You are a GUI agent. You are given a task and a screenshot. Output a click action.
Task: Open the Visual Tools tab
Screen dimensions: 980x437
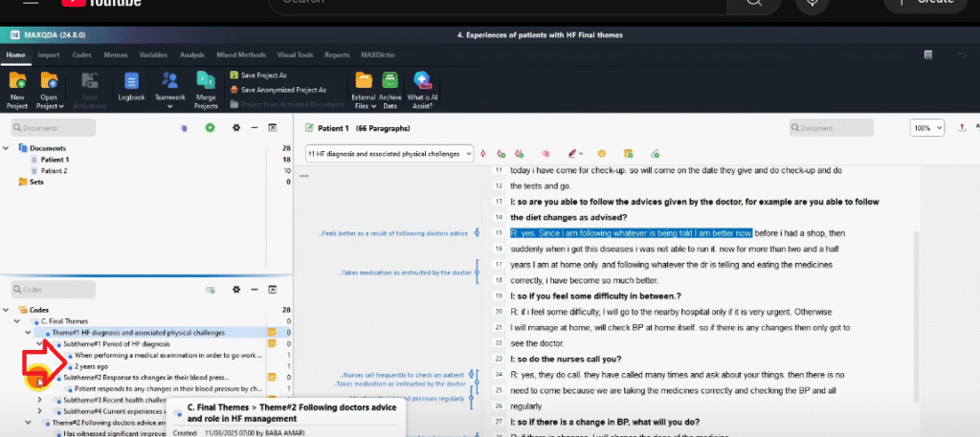click(x=295, y=55)
